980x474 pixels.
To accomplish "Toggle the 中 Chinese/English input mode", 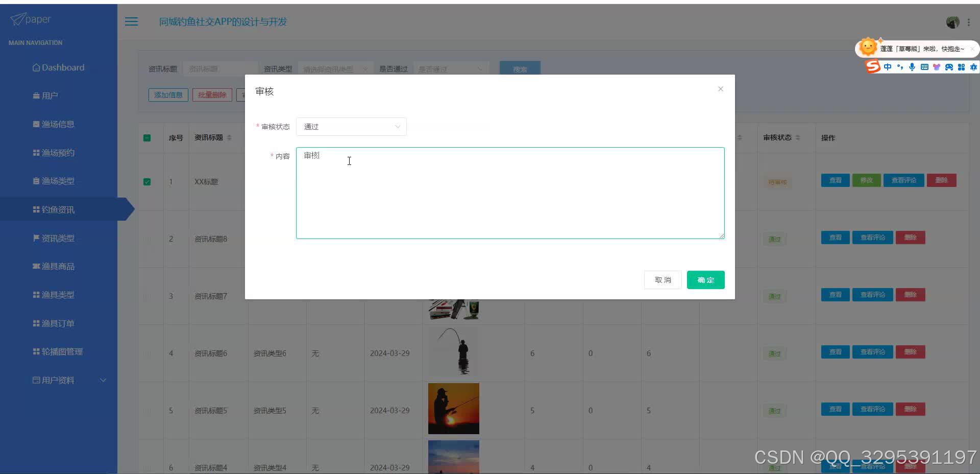I will 888,67.
